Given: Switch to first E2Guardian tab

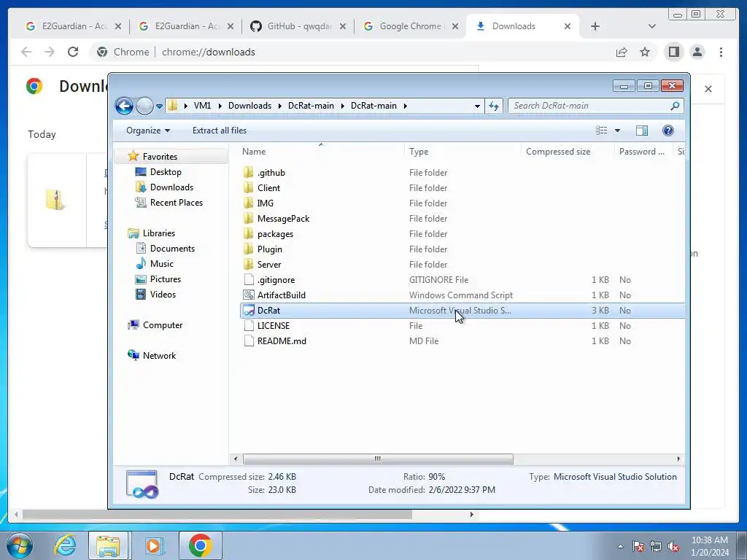Looking at the screenshot, I should point(74,26).
